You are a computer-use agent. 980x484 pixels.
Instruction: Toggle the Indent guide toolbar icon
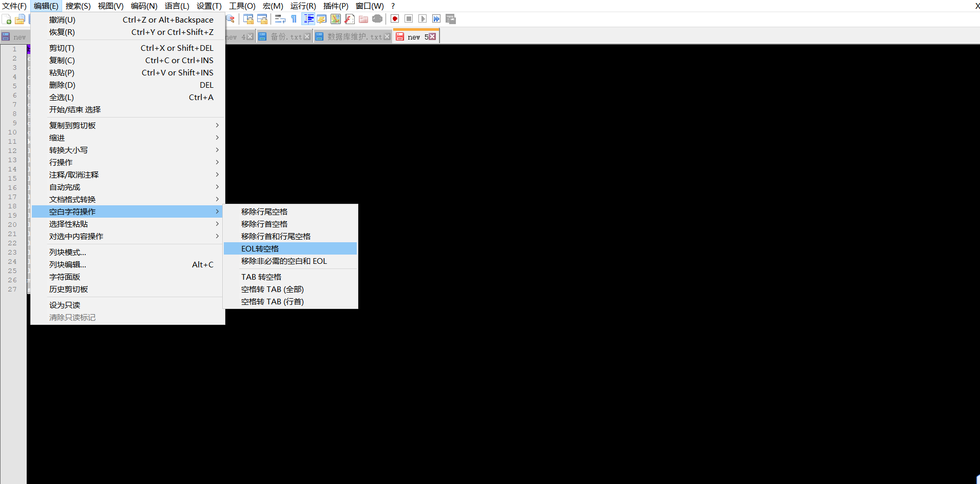pos(309,19)
